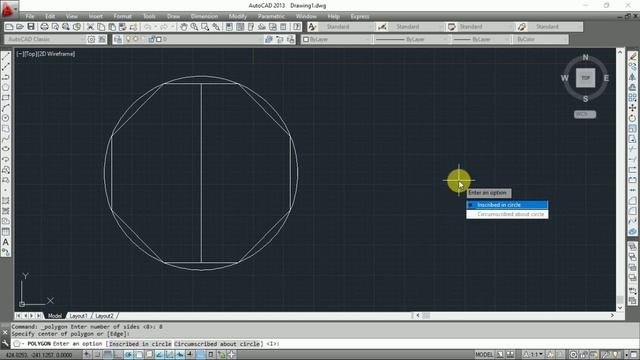The image size is (640, 360).
Task: Select the Spline draw tool
Action: 6,139
